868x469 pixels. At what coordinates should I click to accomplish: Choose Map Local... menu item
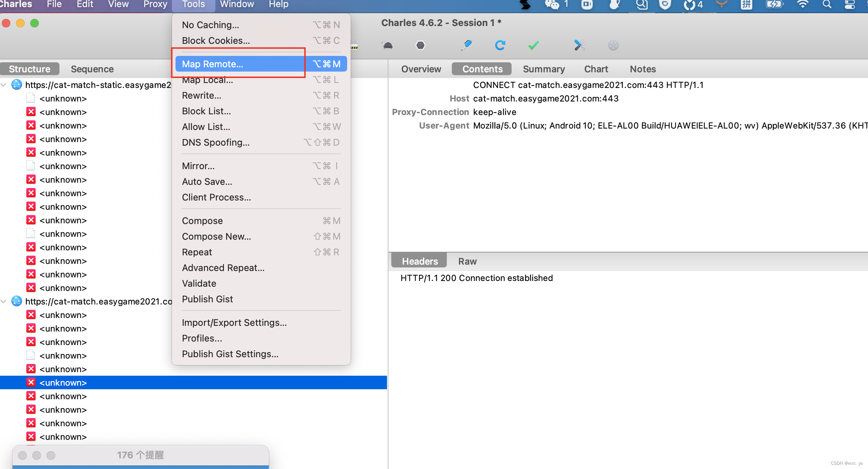point(261,80)
